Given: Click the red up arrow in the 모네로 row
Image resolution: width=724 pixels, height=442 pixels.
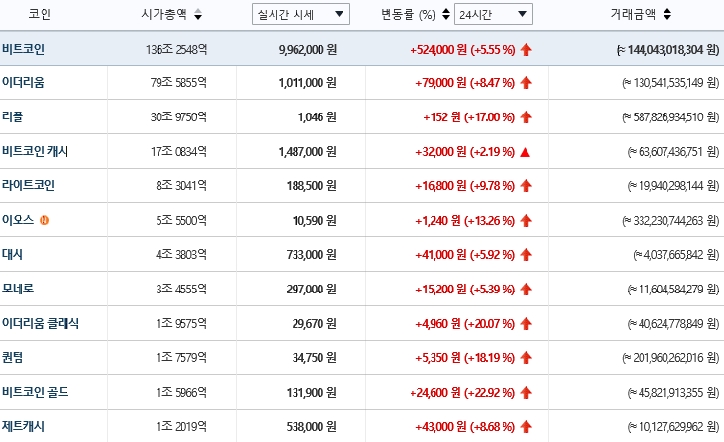Looking at the screenshot, I should tap(526, 290).
